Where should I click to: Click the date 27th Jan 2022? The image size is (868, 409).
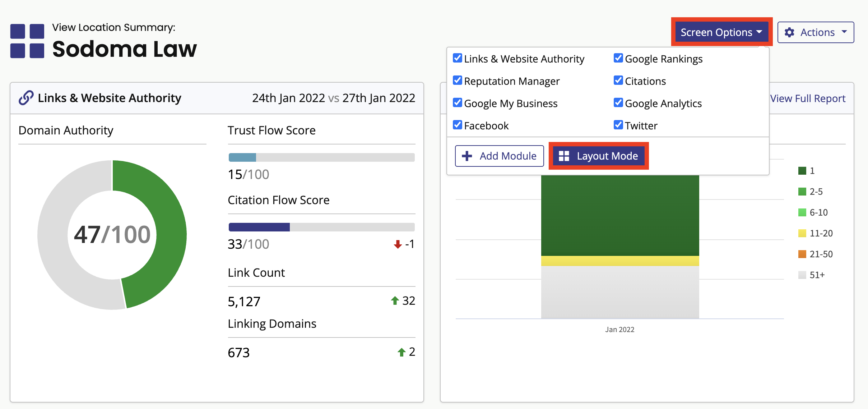[379, 98]
